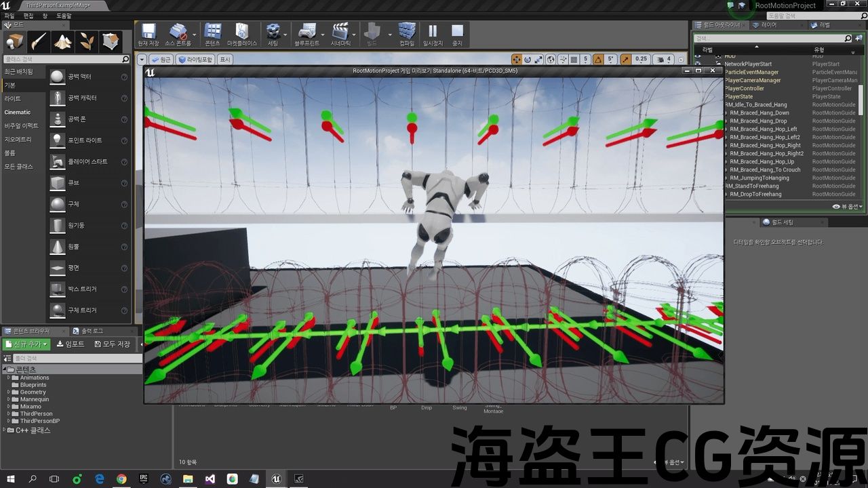Viewport: 868px width, 488px height.
Task: Save the current level from the toolbar
Action: point(148,34)
